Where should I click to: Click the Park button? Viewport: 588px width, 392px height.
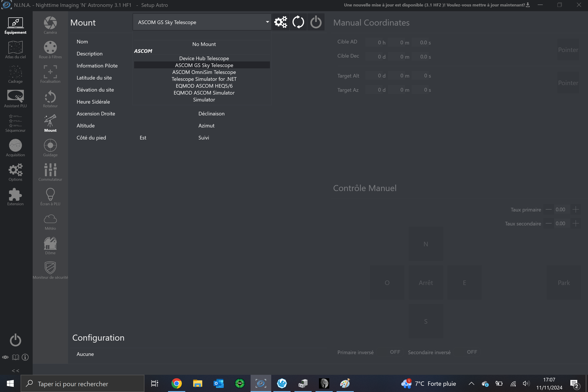(564, 283)
